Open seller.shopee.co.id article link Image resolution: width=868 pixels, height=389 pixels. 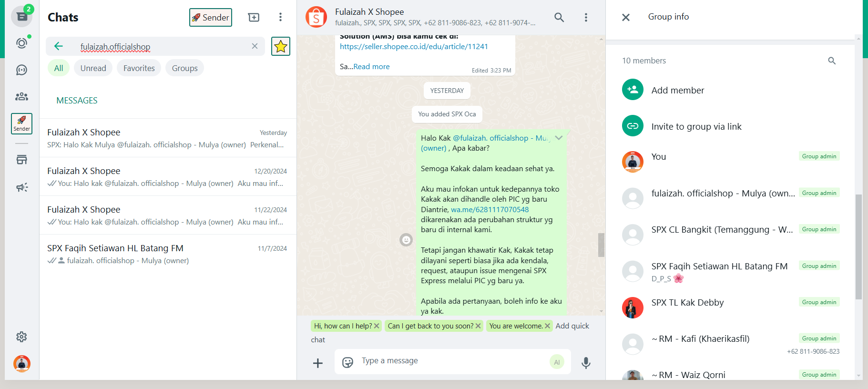[x=414, y=47]
